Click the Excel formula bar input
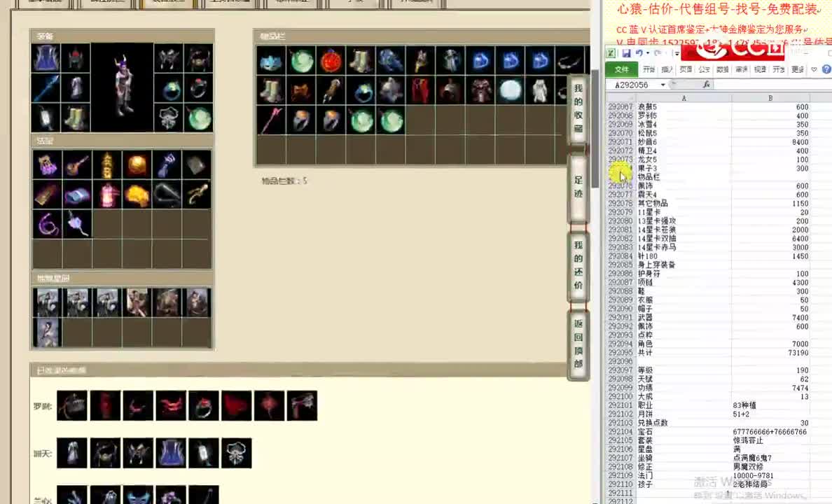832x504 pixels. coord(773,85)
